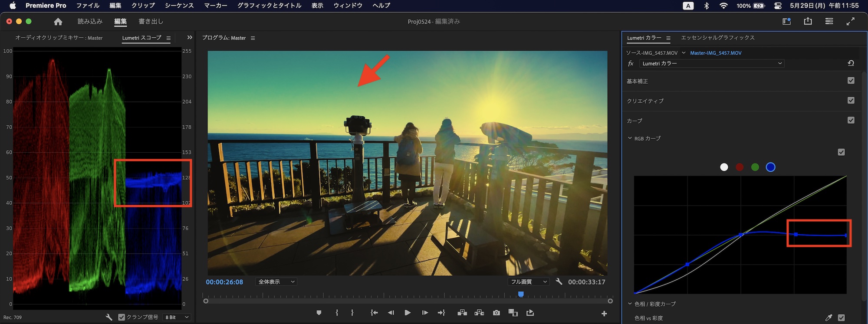The image size is (868, 324).
Task: Click the Extract button
Action: (x=479, y=313)
